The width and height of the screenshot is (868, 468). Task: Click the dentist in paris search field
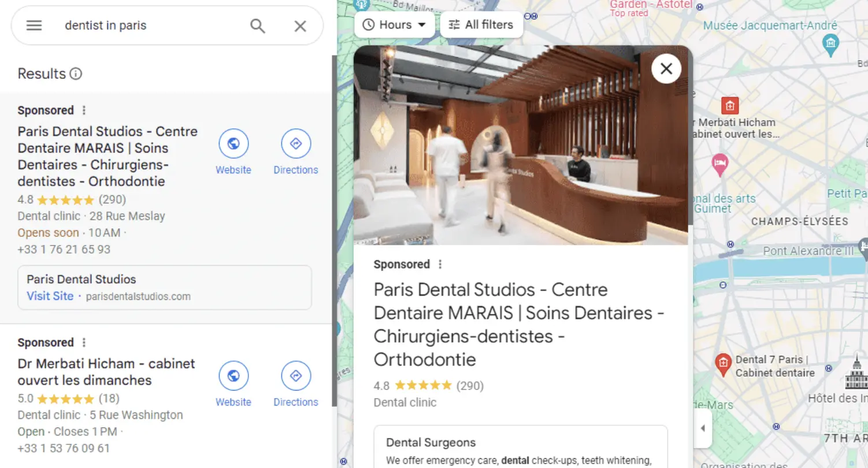150,25
